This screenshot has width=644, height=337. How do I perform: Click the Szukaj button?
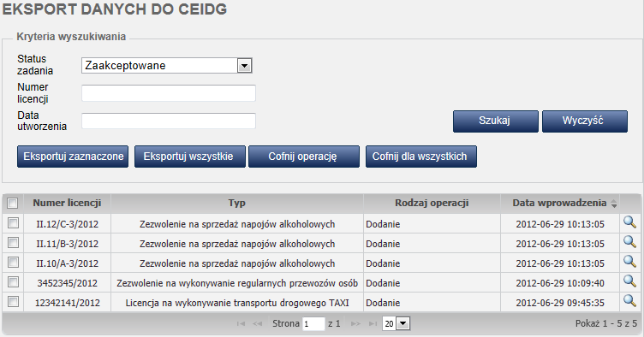pyautogui.click(x=496, y=121)
